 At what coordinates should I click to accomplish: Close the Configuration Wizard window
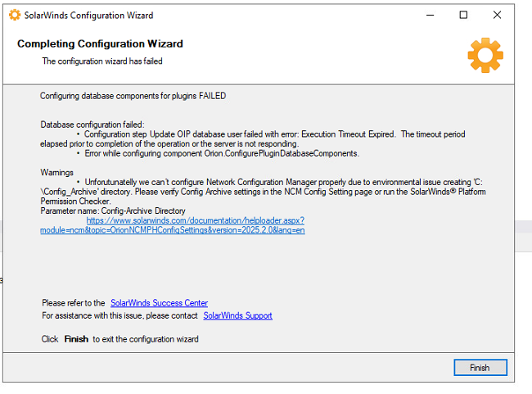coord(497,16)
